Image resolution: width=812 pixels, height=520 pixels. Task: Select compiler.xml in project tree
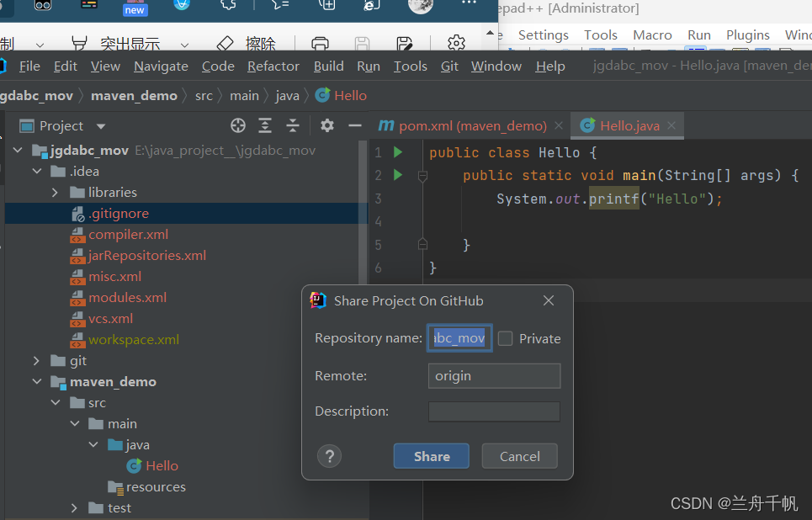click(x=128, y=235)
